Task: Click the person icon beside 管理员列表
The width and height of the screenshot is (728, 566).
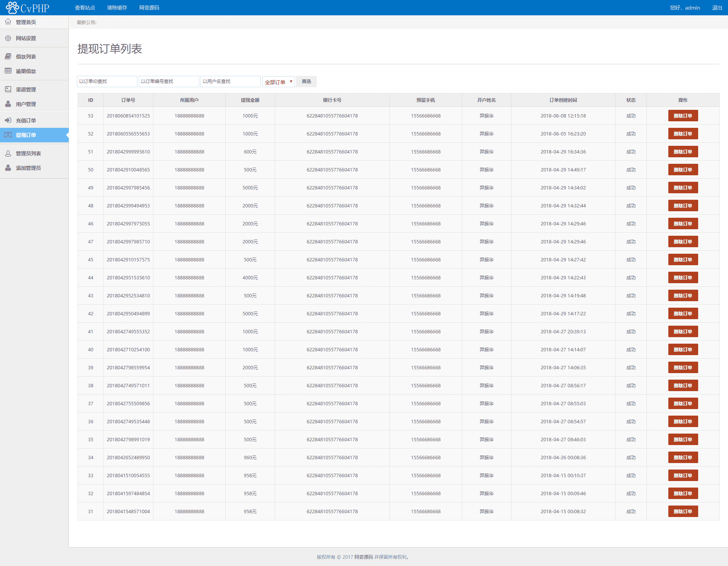Action: point(8,153)
